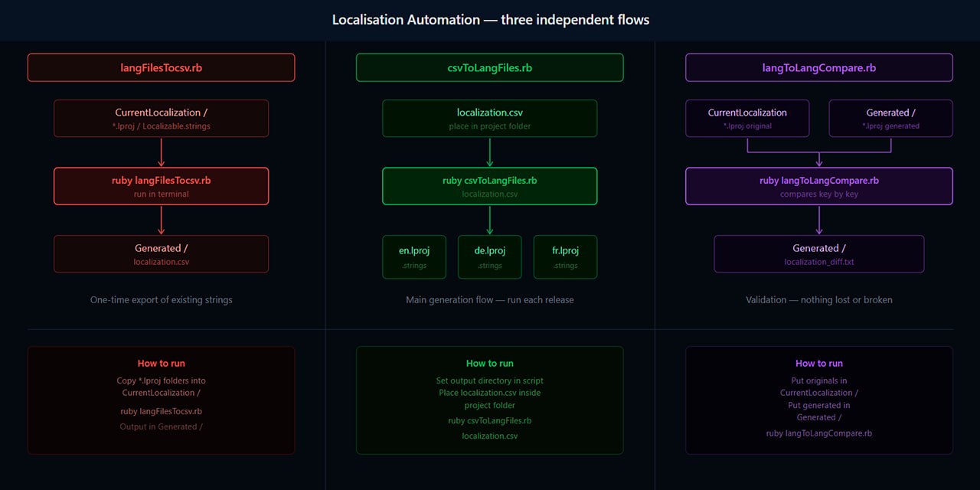Click the localization.csv place in project folder box
Image resolution: width=980 pixels, height=490 pixels.
point(490,119)
